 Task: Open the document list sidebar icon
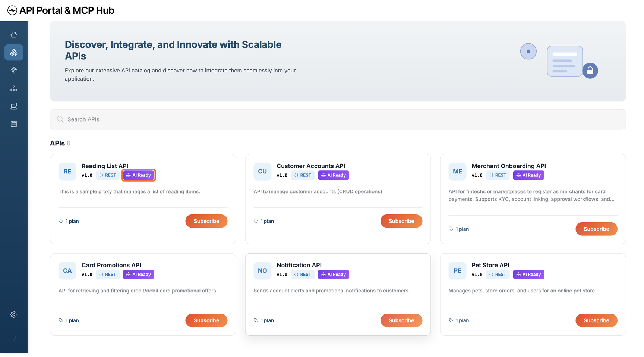(x=14, y=124)
